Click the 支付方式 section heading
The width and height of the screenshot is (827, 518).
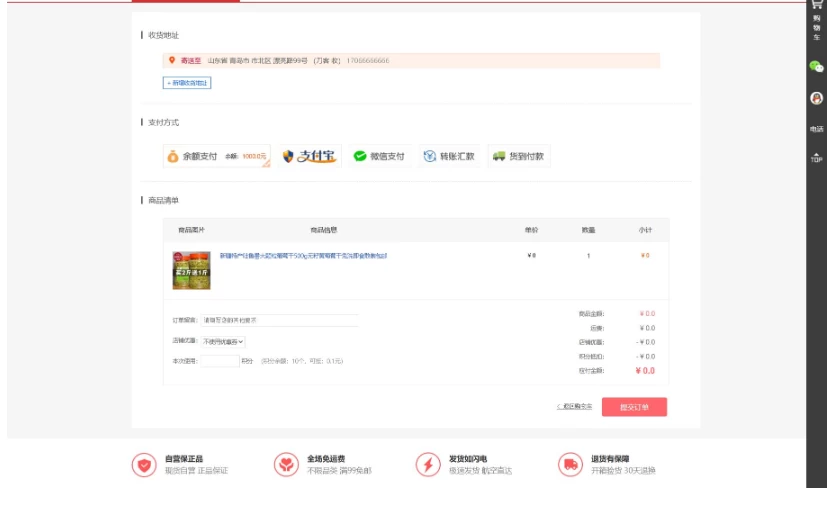click(164, 122)
